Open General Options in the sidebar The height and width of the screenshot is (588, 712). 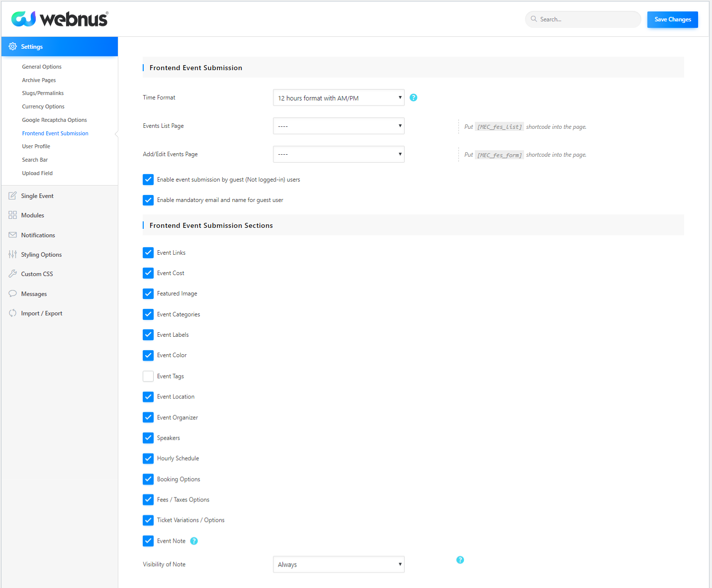[x=42, y=67]
